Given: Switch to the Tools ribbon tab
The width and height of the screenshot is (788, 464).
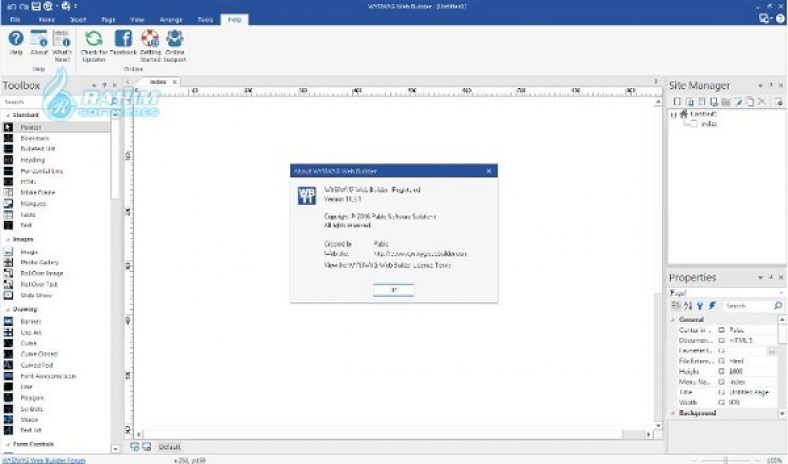Looking at the screenshot, I should point(205,20).
